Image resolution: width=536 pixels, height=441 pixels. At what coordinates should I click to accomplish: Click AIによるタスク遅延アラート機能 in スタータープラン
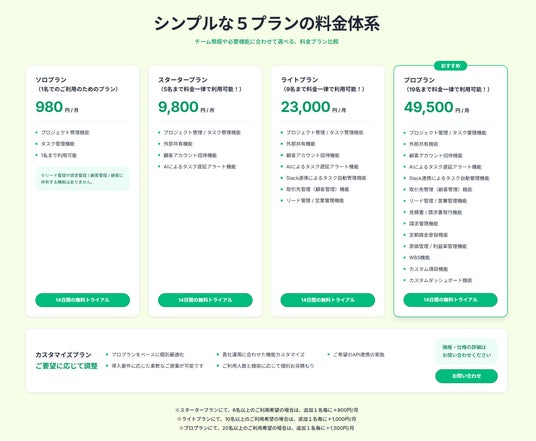(200, 166)
